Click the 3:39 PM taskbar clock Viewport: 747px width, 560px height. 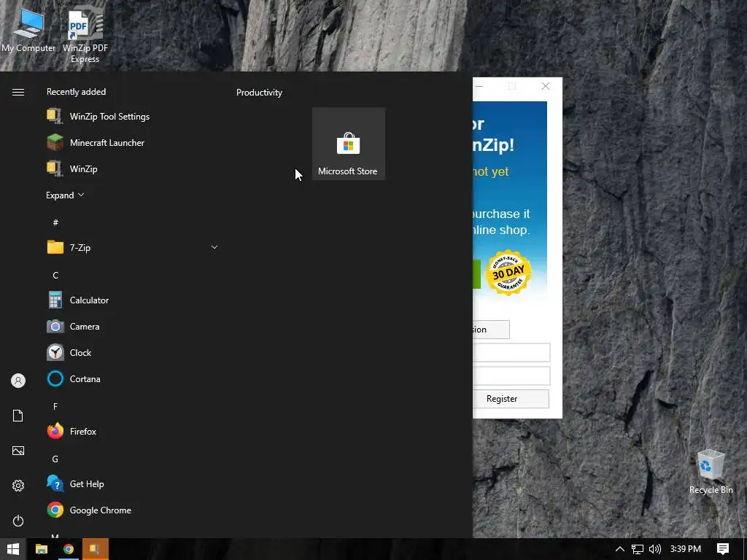(x=686, y=549)
